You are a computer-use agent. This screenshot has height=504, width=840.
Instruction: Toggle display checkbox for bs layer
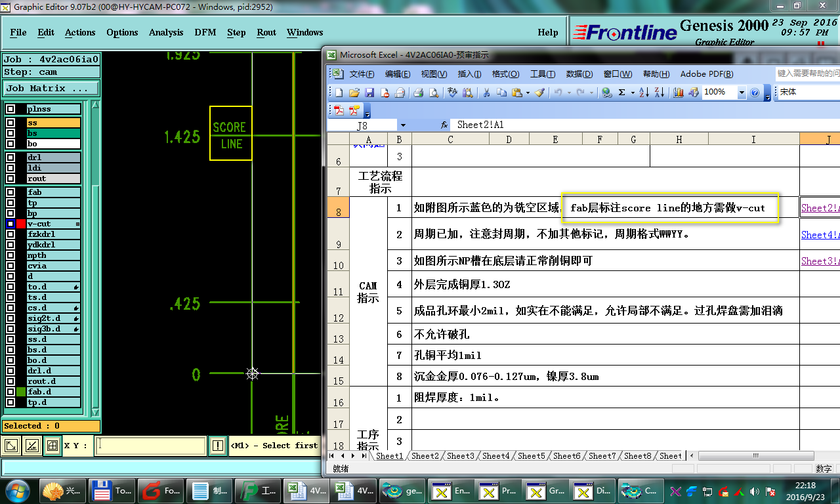[10, 133]
